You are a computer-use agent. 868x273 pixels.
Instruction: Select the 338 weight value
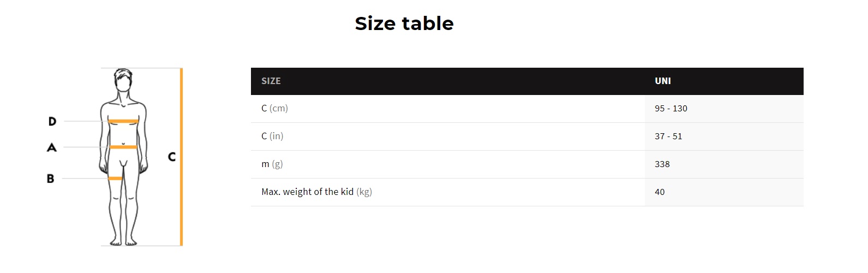(662, 164)
